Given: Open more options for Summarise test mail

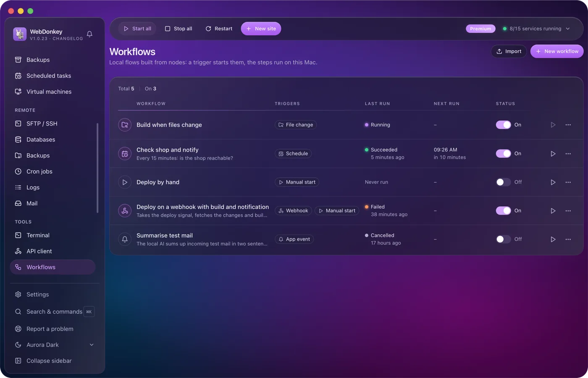Looking at the screenshot, I should pos(568,239).
